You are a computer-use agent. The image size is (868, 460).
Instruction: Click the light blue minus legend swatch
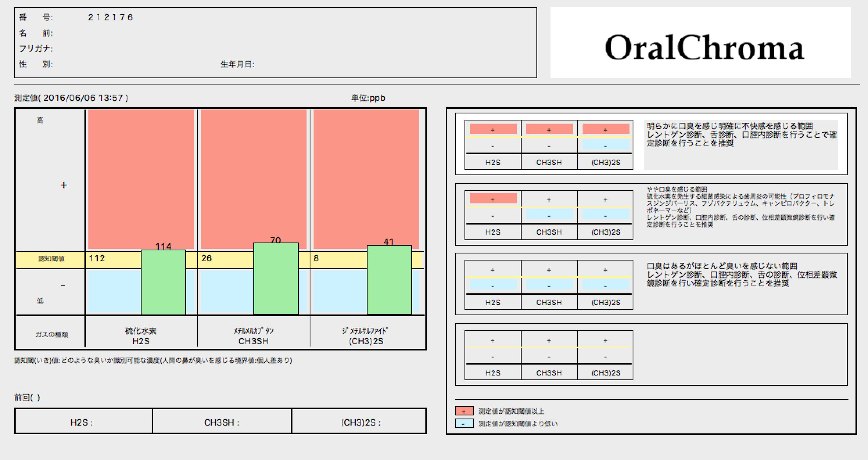pos(464,423)
